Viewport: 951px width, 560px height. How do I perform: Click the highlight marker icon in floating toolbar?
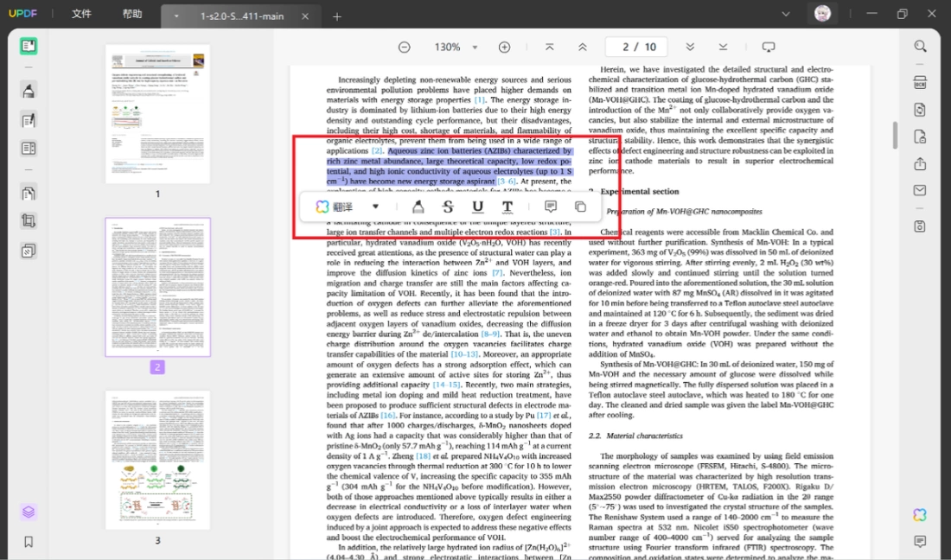[x=418, y=207]
